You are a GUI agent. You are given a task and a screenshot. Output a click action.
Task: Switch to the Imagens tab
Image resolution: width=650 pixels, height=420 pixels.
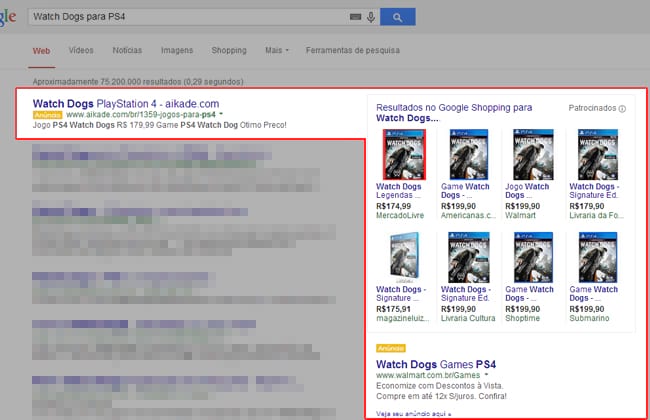coord(177,50)
